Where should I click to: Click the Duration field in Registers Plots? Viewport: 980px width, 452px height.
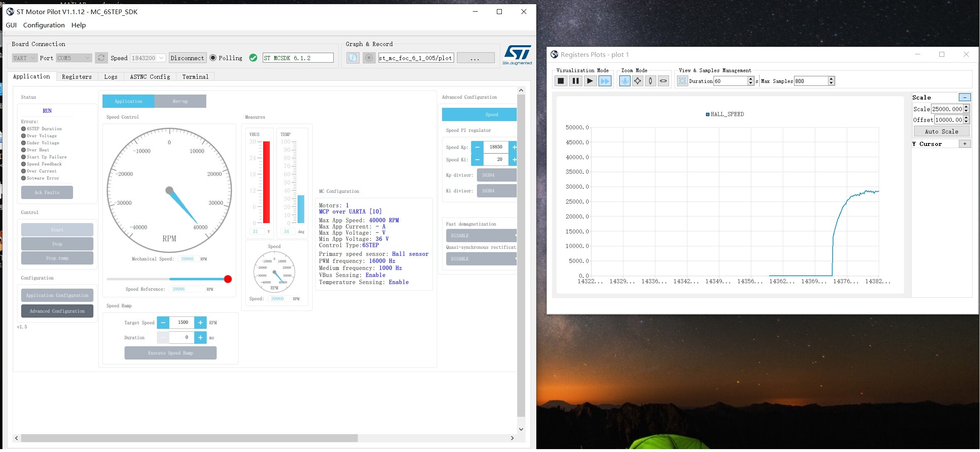[731, 81]
